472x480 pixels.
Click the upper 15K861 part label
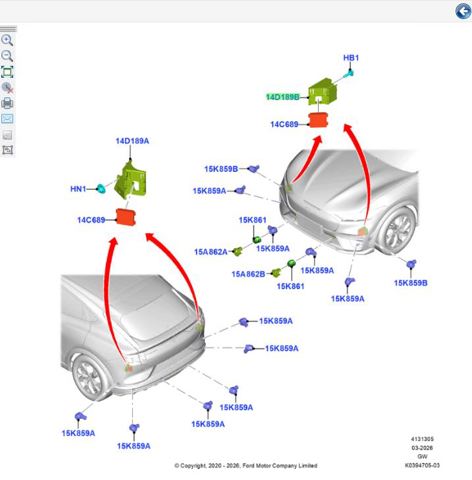253,220
